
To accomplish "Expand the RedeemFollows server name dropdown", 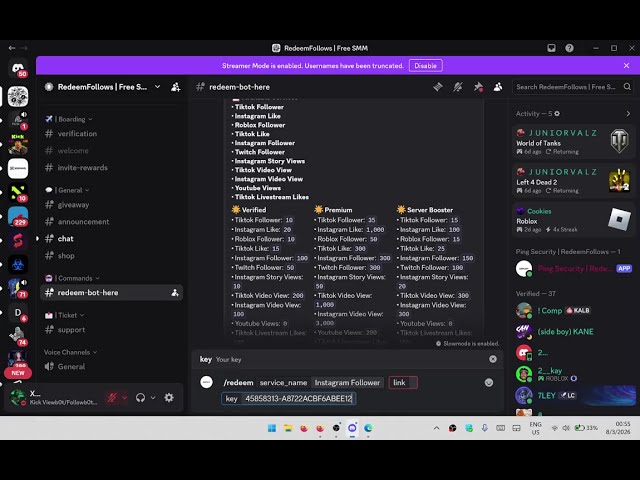I will pyautogui.click(x=158, y=87).
